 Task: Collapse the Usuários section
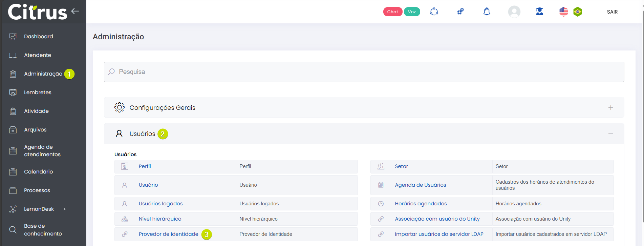pos(610,134)
